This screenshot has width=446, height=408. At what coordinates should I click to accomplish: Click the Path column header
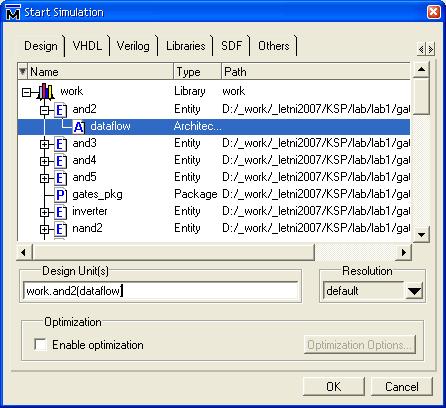pos(316,71)
